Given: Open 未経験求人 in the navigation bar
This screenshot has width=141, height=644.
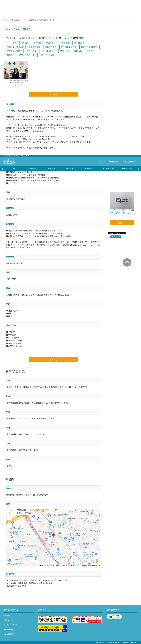Looking at the screenshot, I should coord(89,168).
